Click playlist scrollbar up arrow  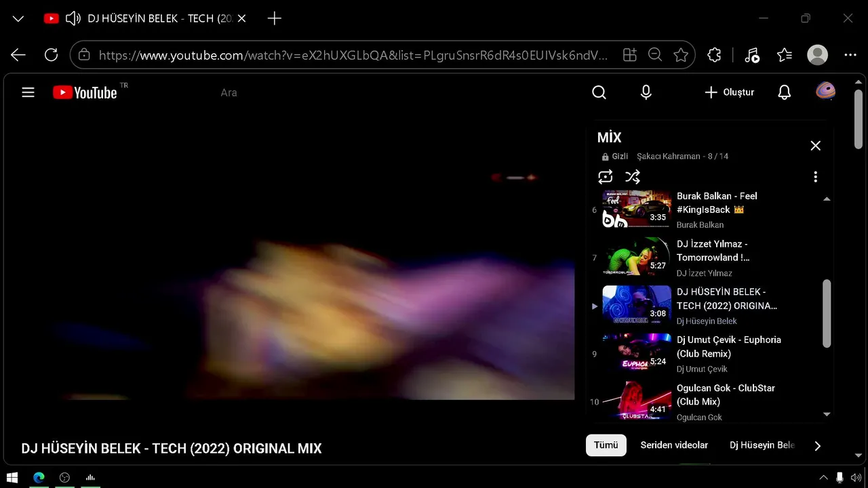tap(827, 199)
